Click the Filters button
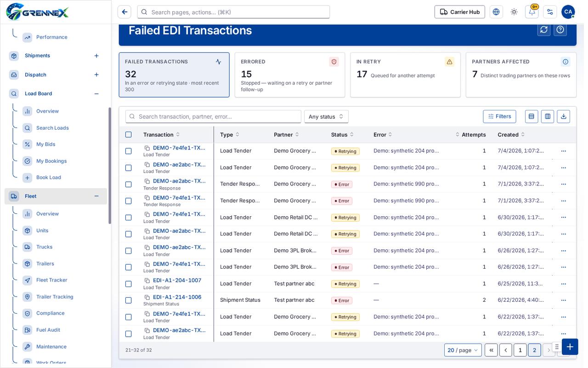The image size is (588, 368). [x=499, y=116]
